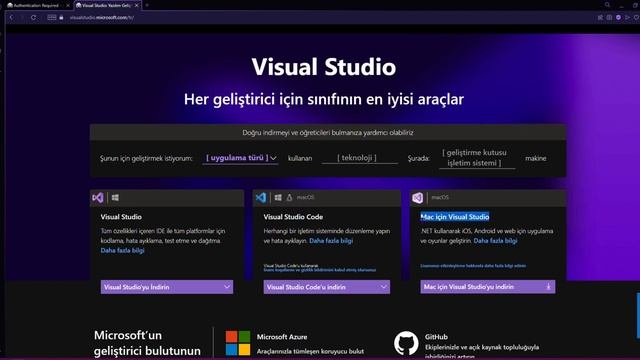Open the geliştirme kutusu işletim sistemi selector
Screen dimensions: 640x360
point(477,158)
